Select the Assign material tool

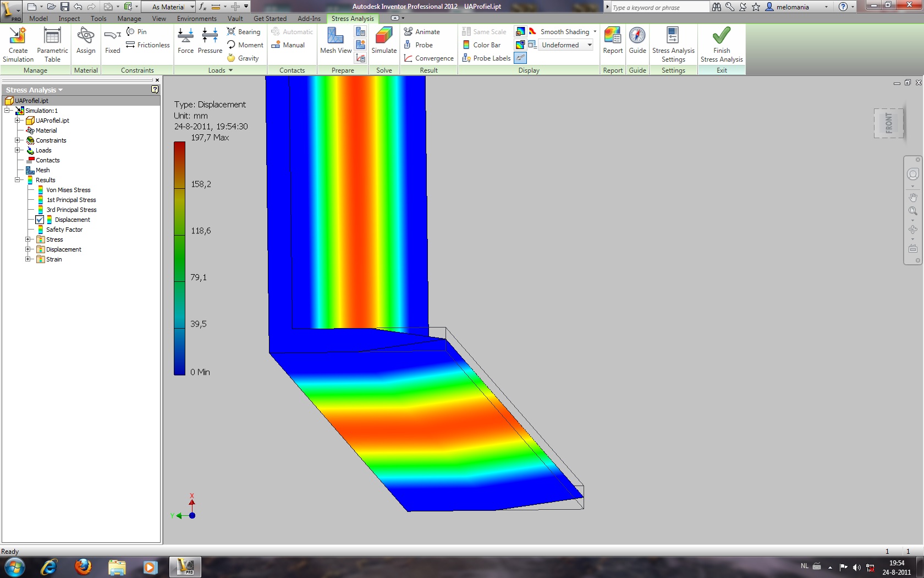click(86, 41)
